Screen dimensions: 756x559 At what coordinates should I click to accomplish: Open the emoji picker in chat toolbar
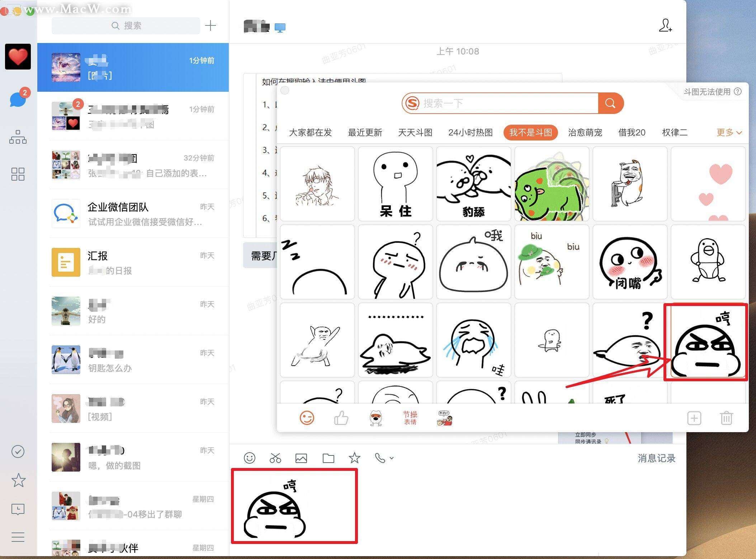coord(249,458)
